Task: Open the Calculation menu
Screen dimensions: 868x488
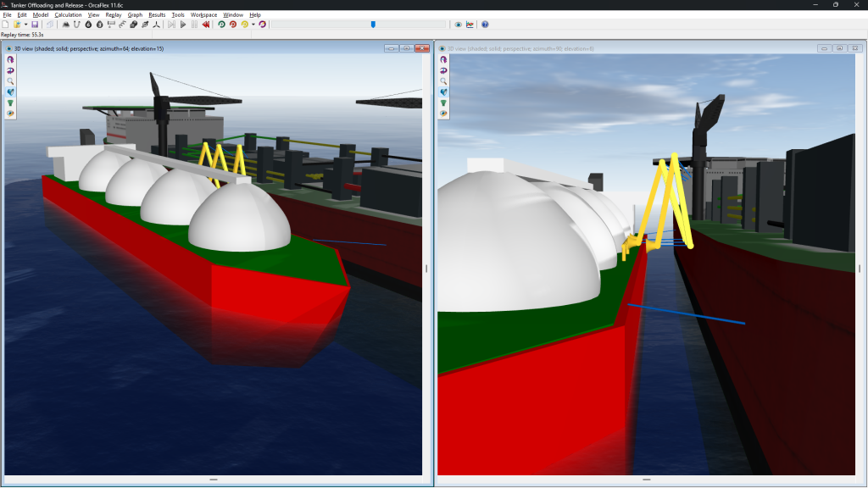Action: (68, 14)
